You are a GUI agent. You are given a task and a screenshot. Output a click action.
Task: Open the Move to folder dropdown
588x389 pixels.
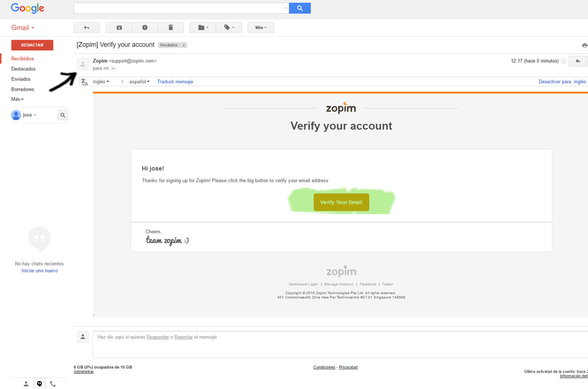click(203, 28)
